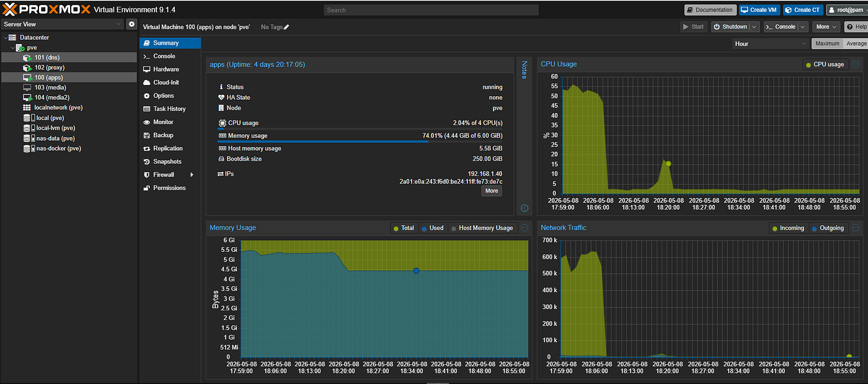Click the Memory graph data point marker
868x384 pixels.
pyautogui.click(x=416, y=270)
